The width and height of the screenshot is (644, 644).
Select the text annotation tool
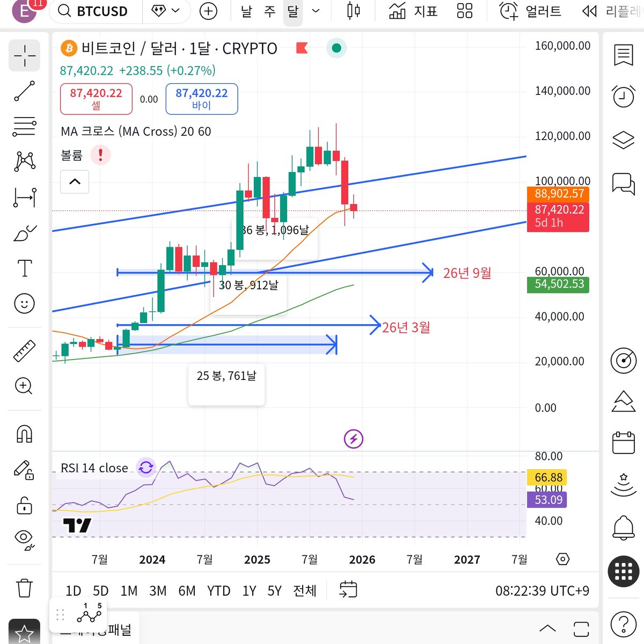[24, 268]
